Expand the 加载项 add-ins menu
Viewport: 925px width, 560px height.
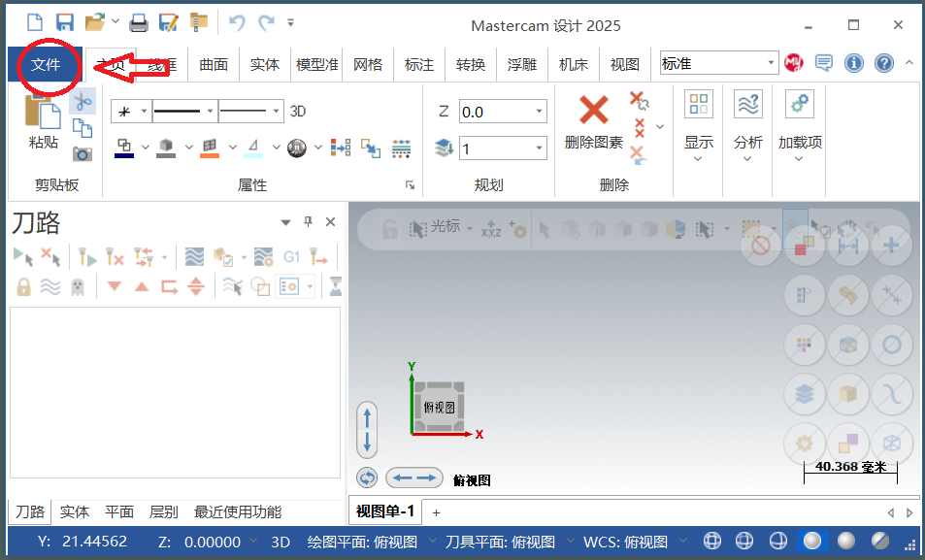[800, 127]
